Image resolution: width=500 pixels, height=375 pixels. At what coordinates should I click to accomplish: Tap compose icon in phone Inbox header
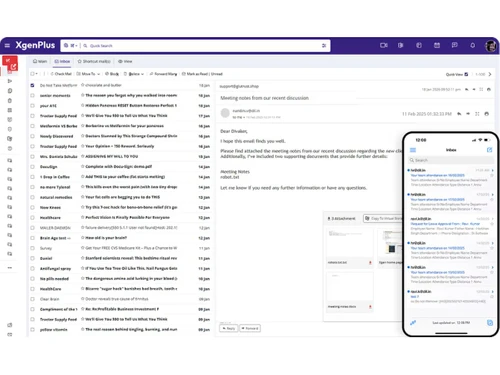[489, 150]
